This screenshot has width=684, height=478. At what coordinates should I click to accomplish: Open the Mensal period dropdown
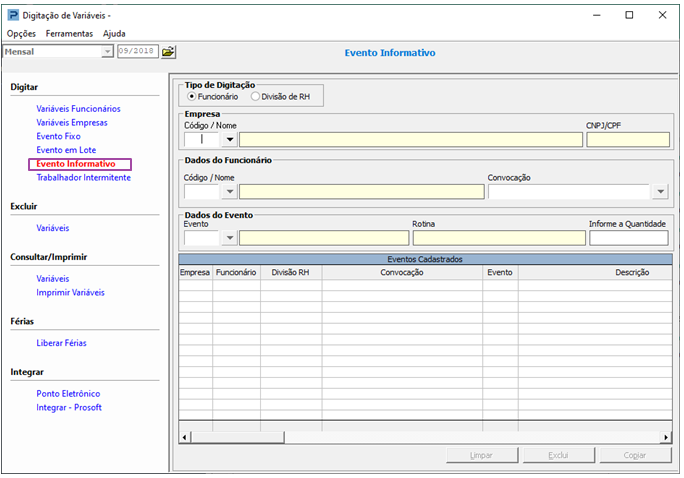click(107, 51)
